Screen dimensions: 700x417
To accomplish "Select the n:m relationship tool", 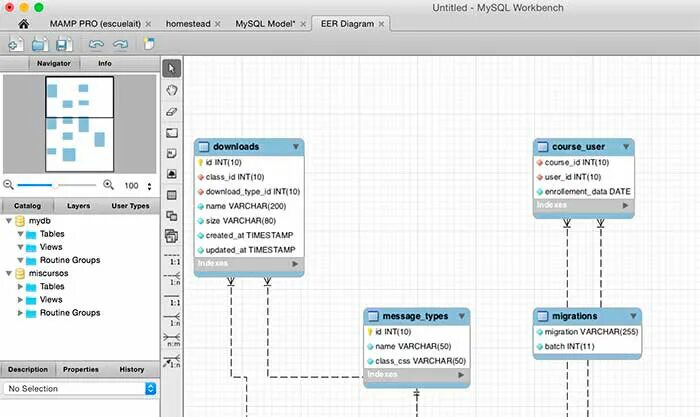I will (172, 340).
